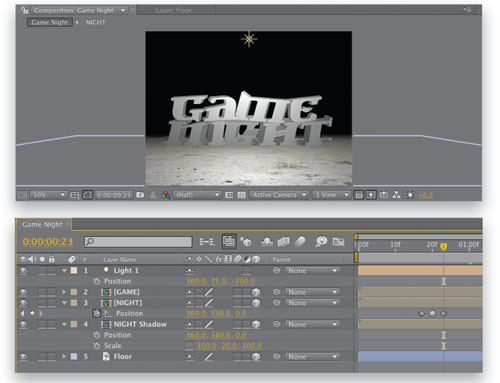Open the grid and guide options
Viewport: 500px width, 383px height.
(x=75, y=195)
